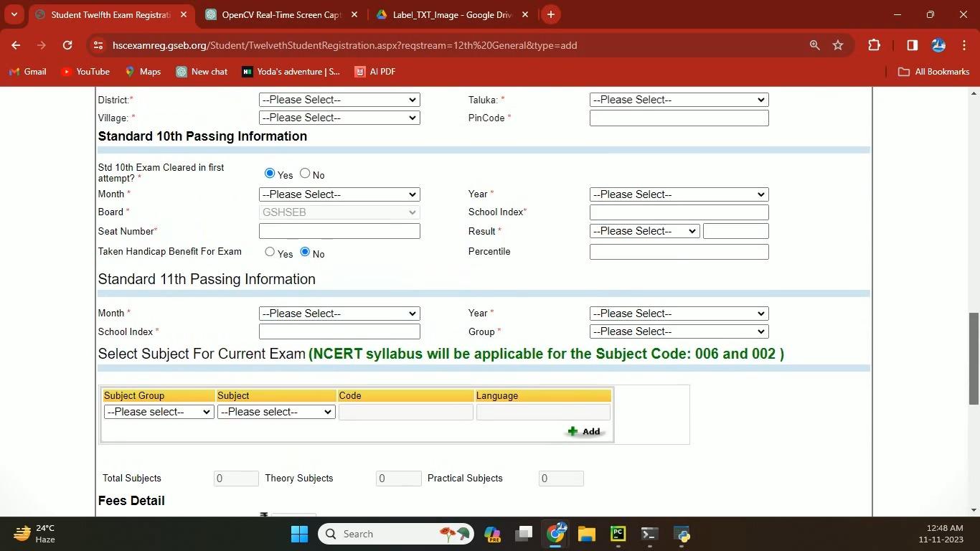980x551 pixels.
Task: Click the zoom magnifier icon in address bar
Action: (x=814, y=45)
